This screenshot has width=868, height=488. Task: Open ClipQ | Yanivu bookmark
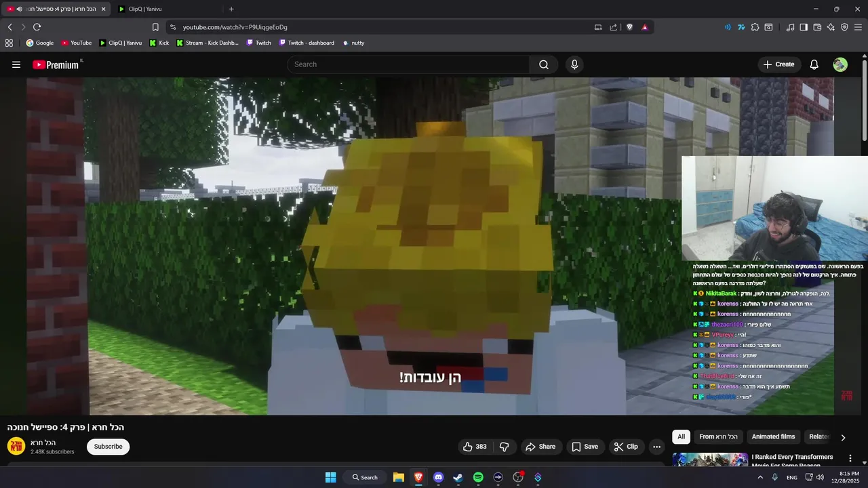[x=120, y=43]
